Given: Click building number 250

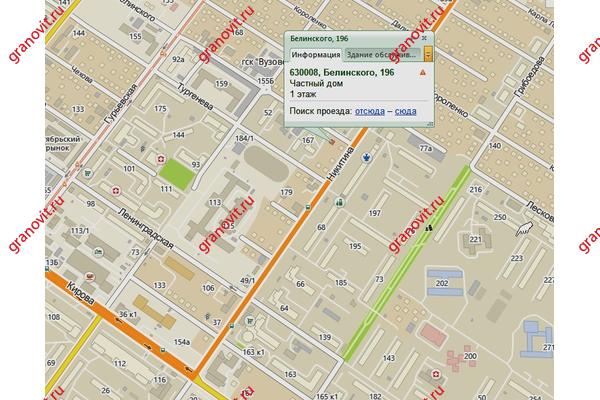Looking at the screenshot, I should (500, 217).
